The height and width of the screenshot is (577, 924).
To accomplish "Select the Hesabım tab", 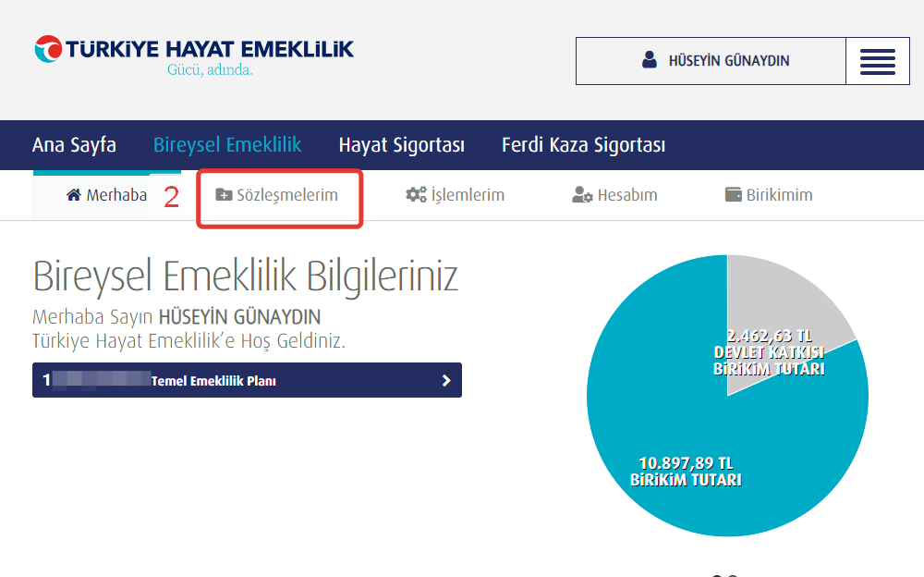I will (x=614, y=194).
